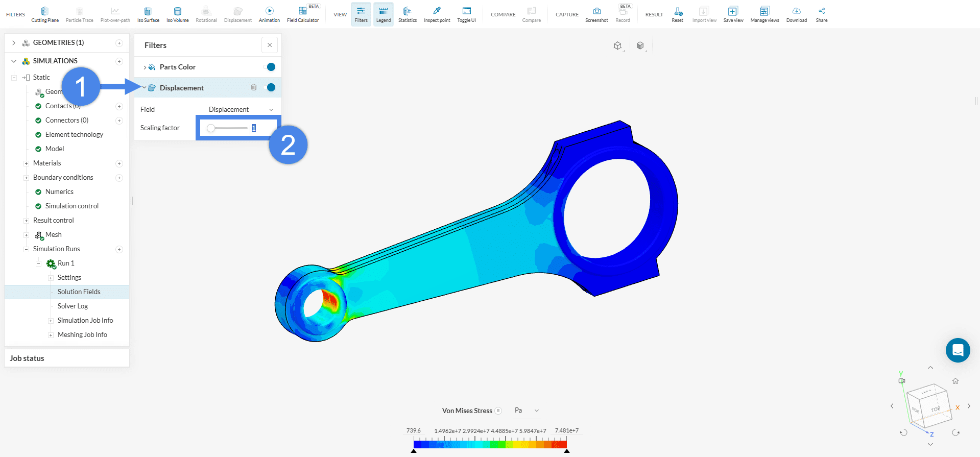Click the Download result button
The image size is (980, 457).
point(796,14)
